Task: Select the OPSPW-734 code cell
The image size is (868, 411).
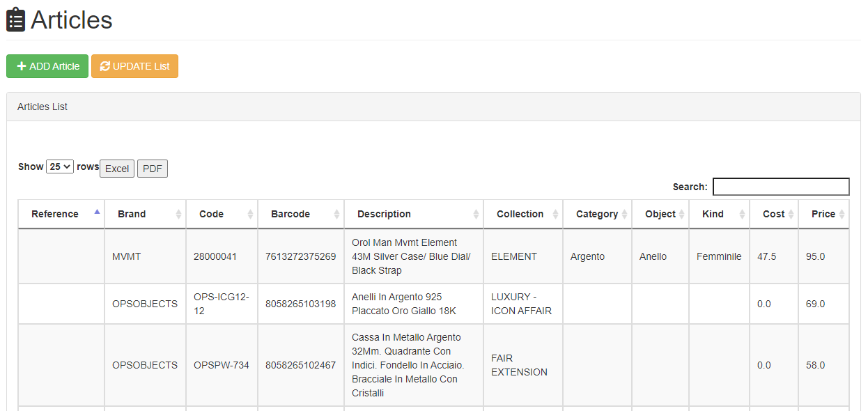Action: 222,365
